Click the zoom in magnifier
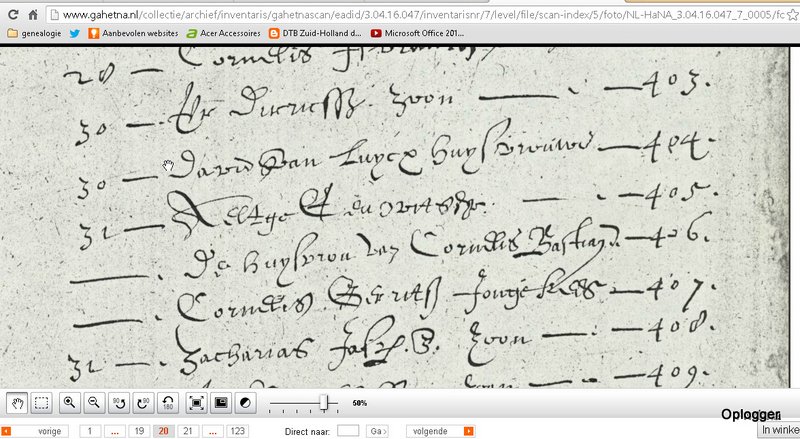The image size is (800, 439). click(69, 403)
